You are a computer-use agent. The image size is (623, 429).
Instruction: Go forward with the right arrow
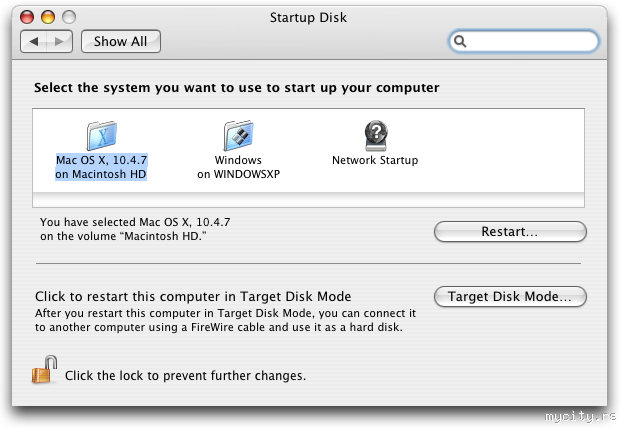point(60,41)
